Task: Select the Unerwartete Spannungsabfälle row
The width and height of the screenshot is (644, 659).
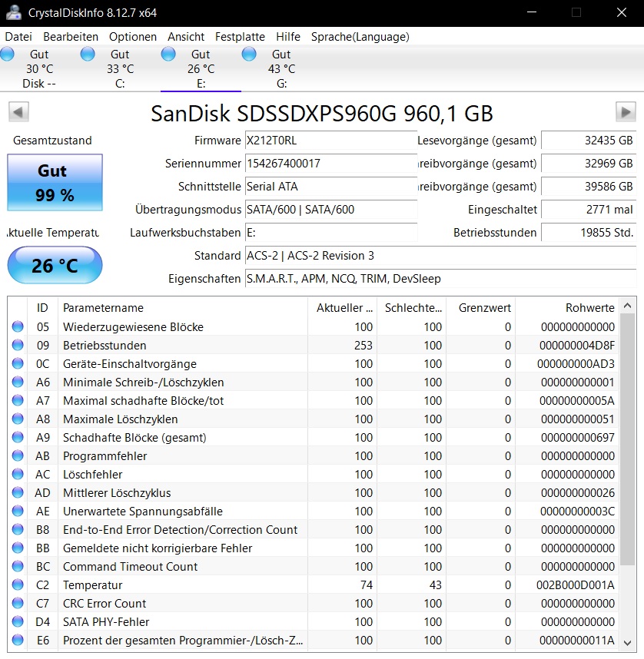Action: (314, 511)
